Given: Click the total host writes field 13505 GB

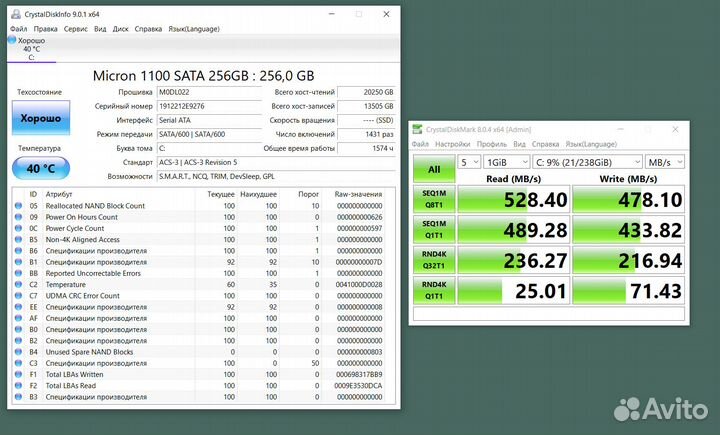Looking at the screenshot, I should click(366, 106).
